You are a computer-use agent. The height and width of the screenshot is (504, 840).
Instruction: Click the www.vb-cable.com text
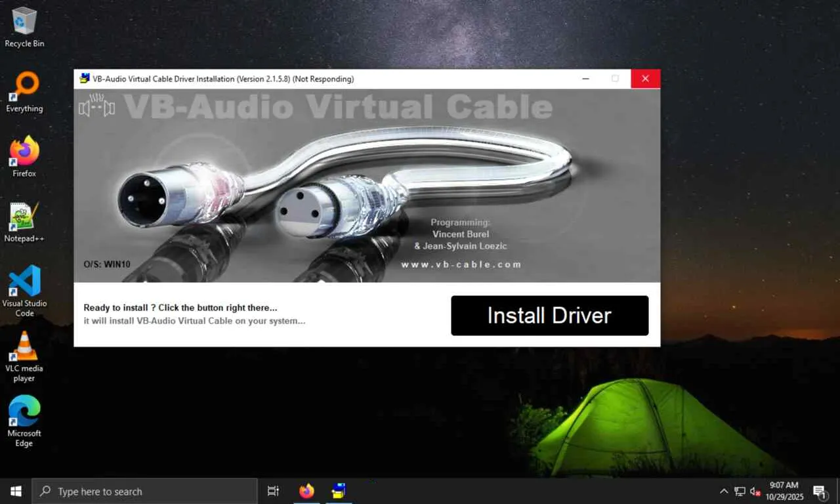461,264
